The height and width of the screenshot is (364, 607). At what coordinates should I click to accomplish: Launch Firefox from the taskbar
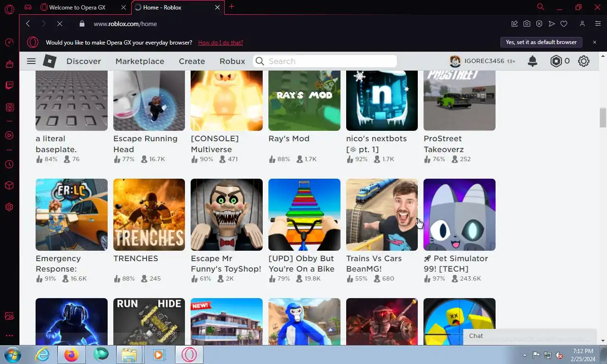[71, 355]
